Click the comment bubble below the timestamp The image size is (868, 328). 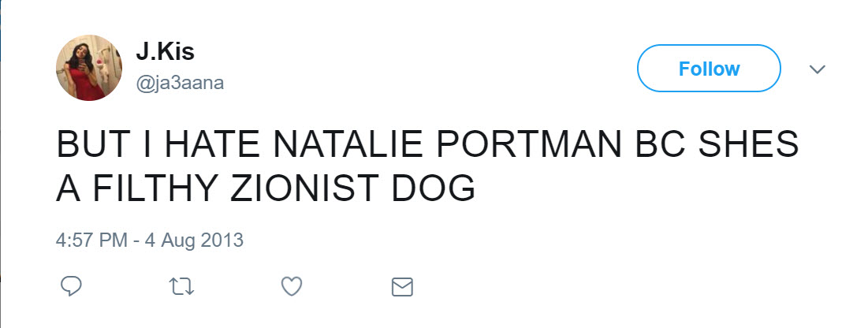(x=71, y=286)
